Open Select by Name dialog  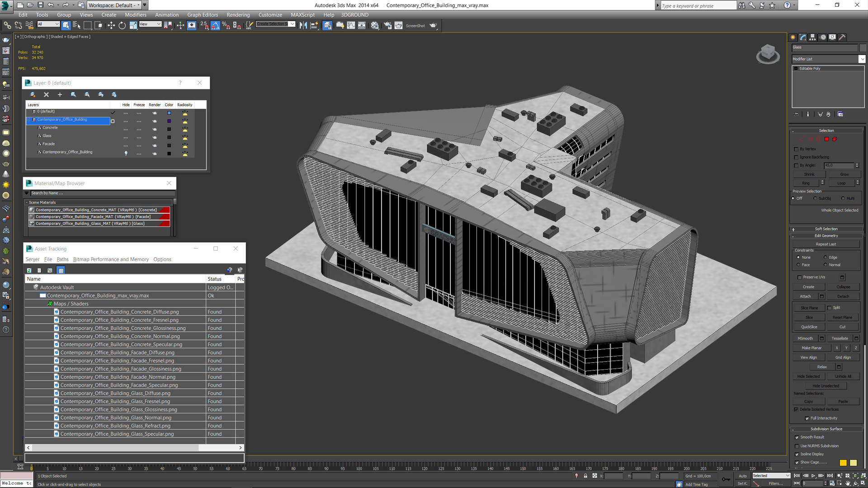(76, 25)
